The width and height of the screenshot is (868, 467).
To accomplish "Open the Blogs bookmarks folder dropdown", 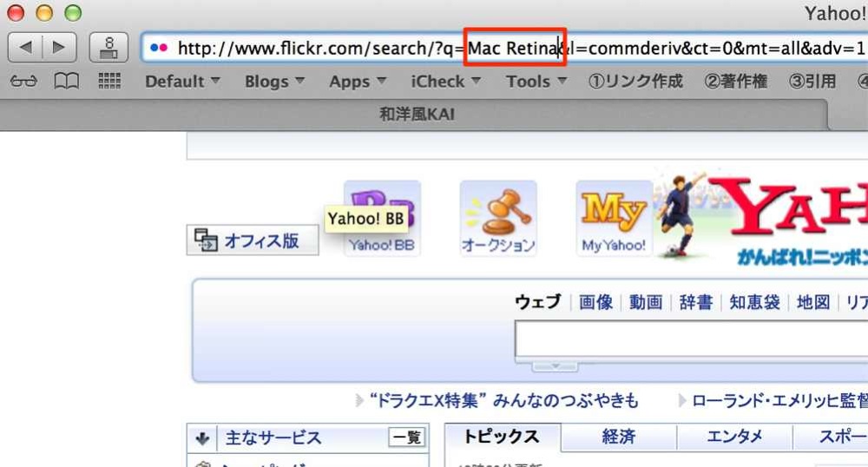I will point(274,82).
